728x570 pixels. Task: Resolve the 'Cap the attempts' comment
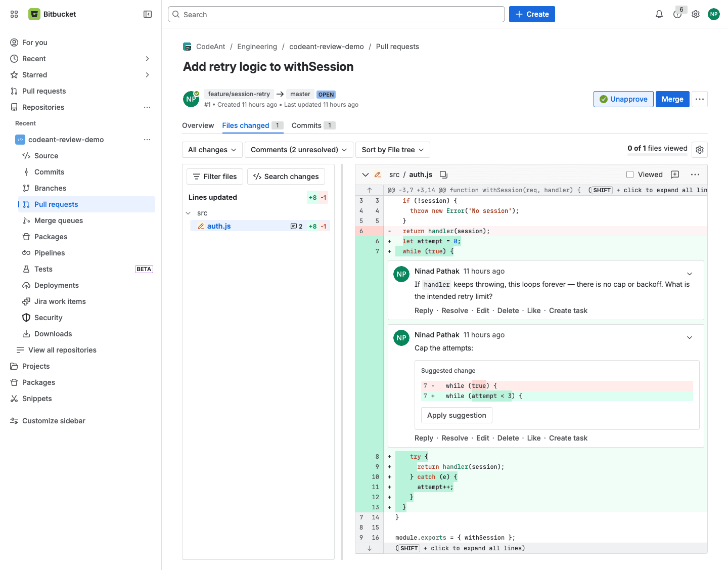[x=455, y=438]
